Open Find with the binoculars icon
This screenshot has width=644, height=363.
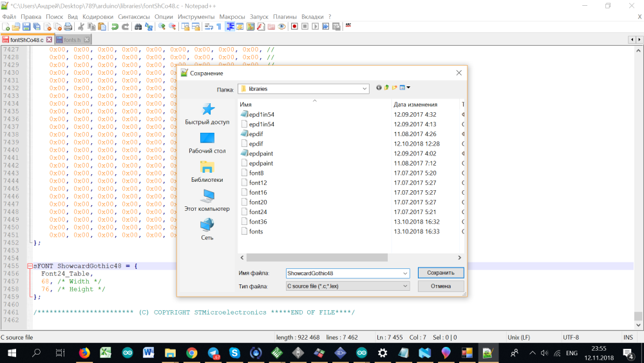click(x=138, y=26)
